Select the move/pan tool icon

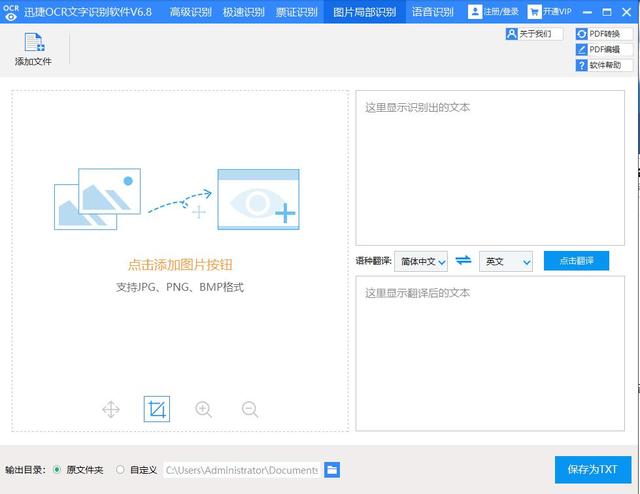tap(111, 409)
